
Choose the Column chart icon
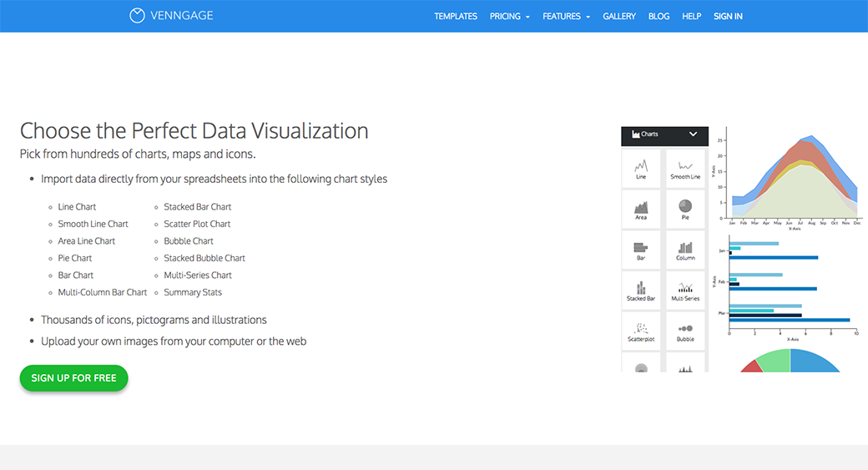pos(685,249)
